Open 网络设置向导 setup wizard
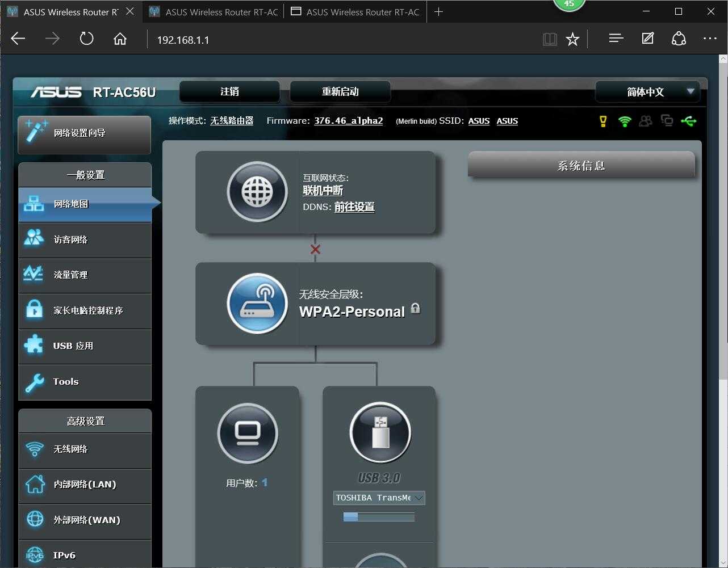Image resolution: width=728 pixels, height=568 pixels. [x=85, y=134]
